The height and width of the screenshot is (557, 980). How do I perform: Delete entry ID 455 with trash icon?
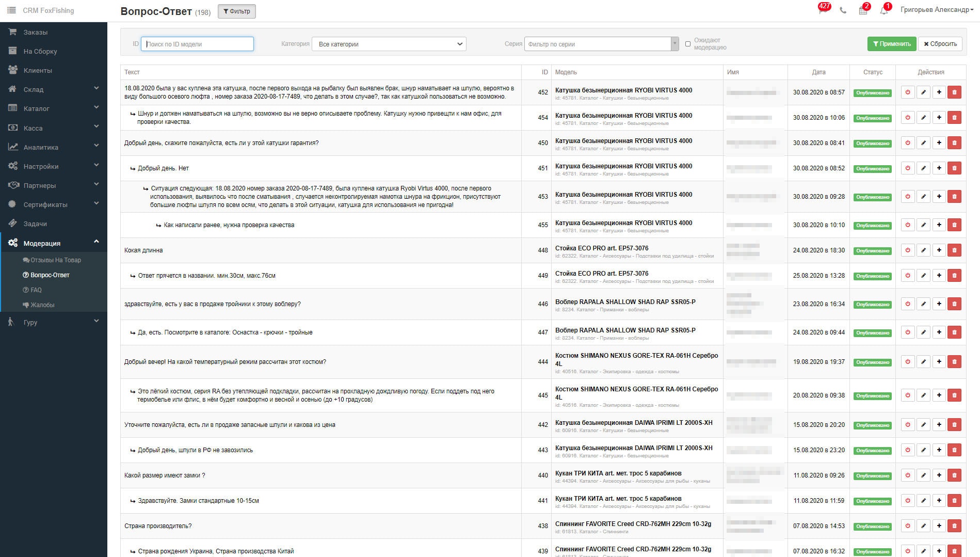pos(954,225)
